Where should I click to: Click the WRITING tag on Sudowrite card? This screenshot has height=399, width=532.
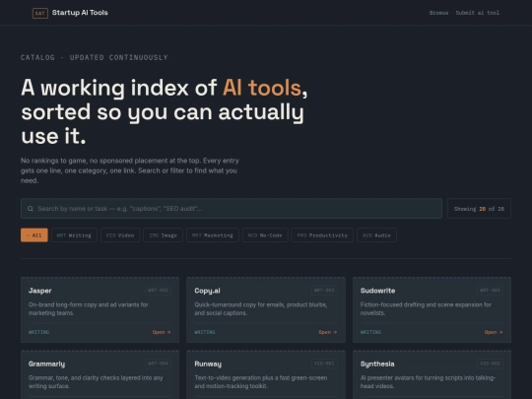370,332
